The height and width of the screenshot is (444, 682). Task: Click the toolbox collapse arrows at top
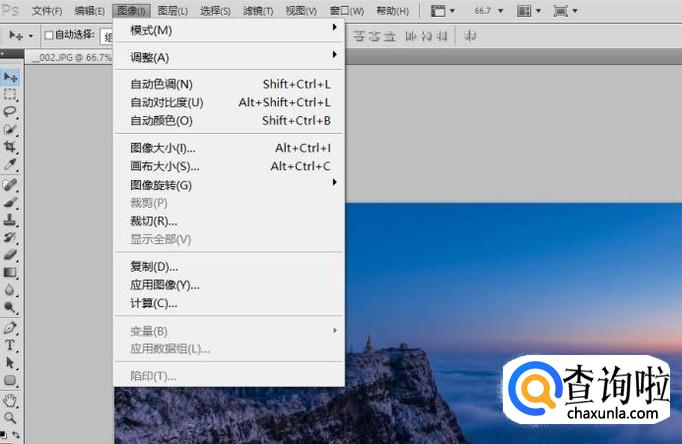point(3,53)
